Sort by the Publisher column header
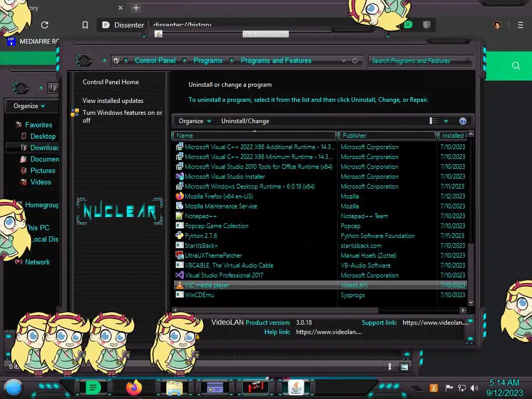Screen dimensions: 532x399 [387, 136]
